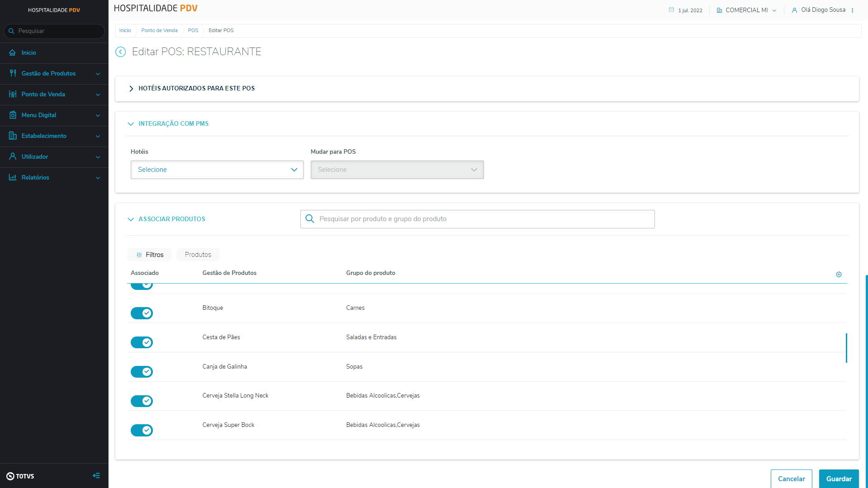Screen dimensions: 868x488
Task: Click the back arrow beside Editar POS title
Action: [x=120, y=52]
